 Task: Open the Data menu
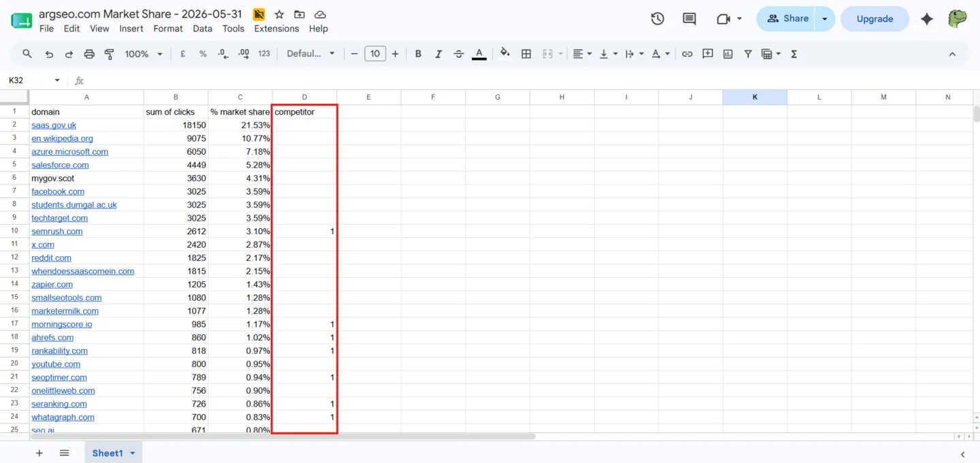tap(202, 29)
